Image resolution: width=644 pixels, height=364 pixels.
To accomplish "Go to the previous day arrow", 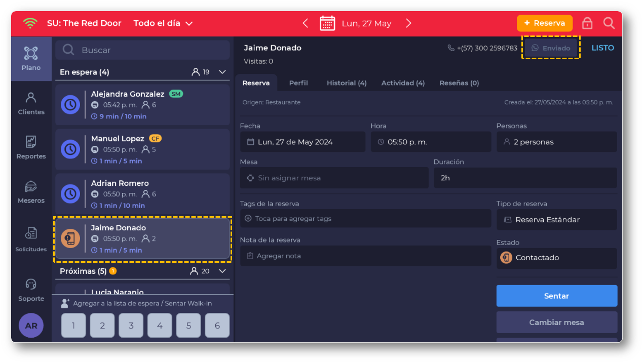I will pos(305,23).
